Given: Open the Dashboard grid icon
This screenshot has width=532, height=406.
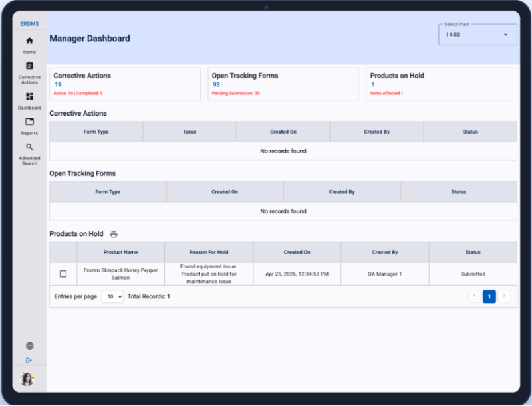Looking at the screenshot, I should click(x=29, y=96).
